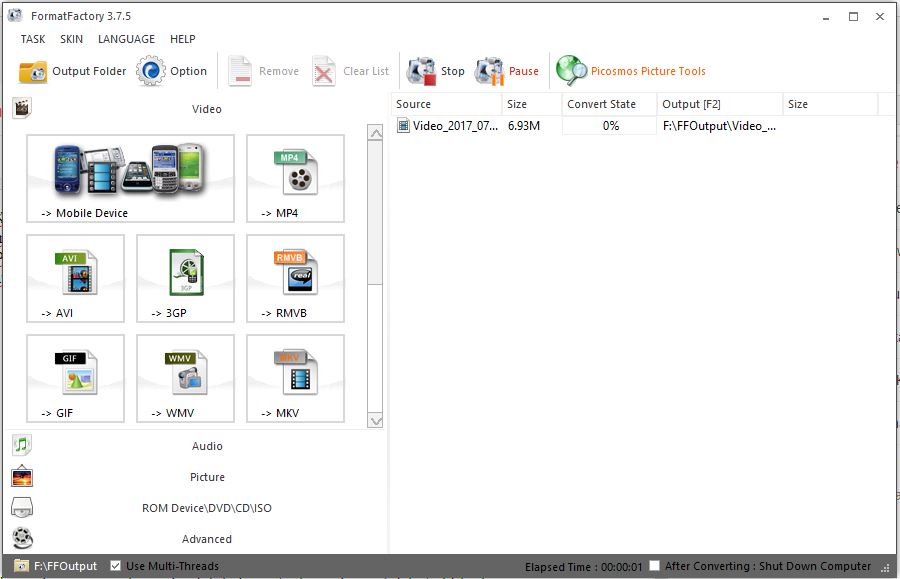Click the F:\FFOutput path in status bar
900x579 pixels.
(x=65, y=566)
